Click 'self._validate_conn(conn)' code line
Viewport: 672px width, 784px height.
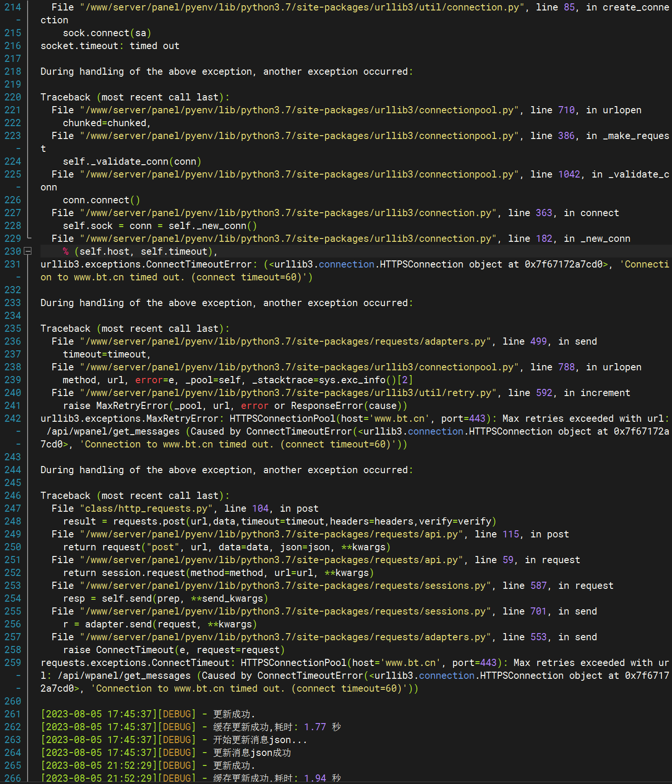[132, 161]
